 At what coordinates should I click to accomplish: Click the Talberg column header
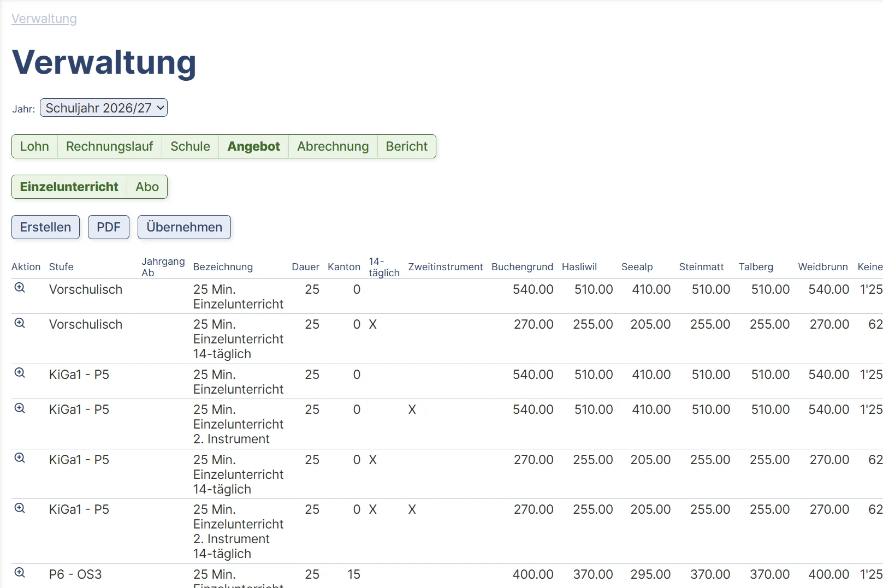[756, 267]
